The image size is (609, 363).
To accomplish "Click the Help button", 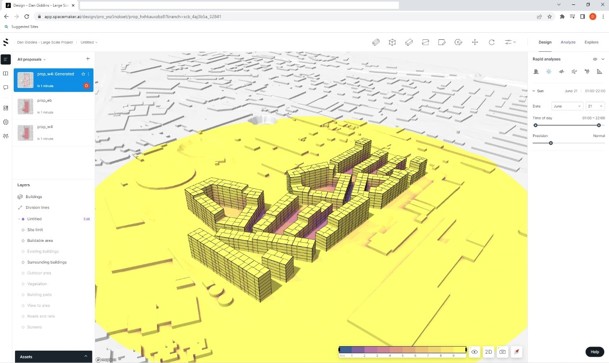I will [595, 352].
